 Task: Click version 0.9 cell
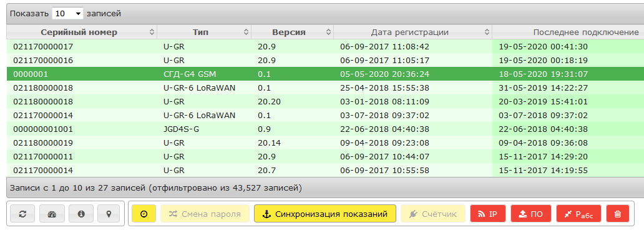(293, 129)
